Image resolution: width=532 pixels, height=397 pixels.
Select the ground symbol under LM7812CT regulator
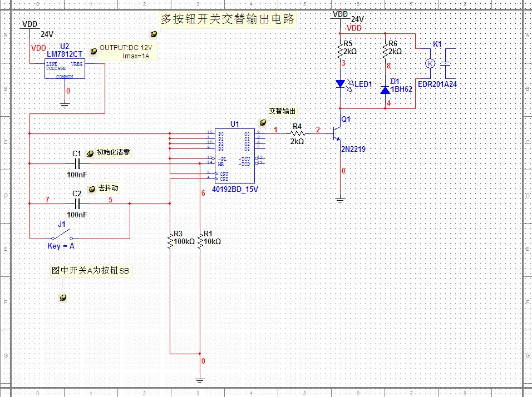click(x=65, y=104)
